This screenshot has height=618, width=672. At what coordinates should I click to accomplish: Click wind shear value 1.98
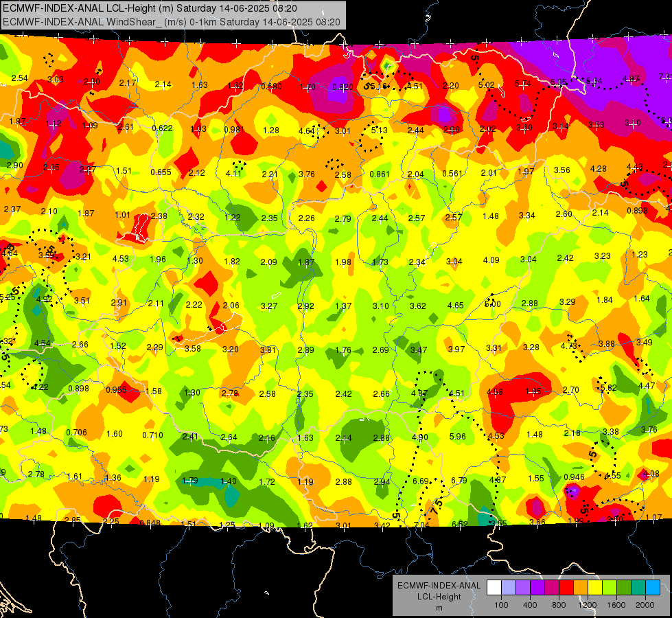coord(343,262)
